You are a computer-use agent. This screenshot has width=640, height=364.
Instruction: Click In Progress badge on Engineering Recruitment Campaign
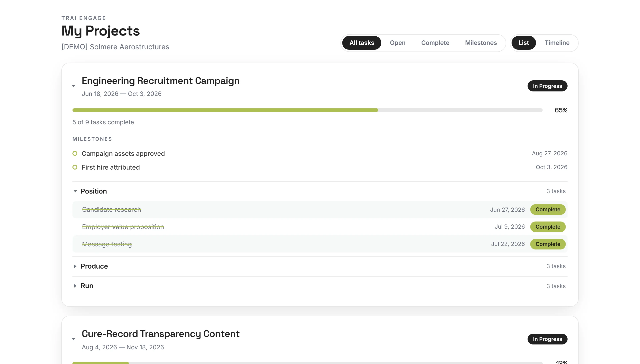(x=547, y=86)
